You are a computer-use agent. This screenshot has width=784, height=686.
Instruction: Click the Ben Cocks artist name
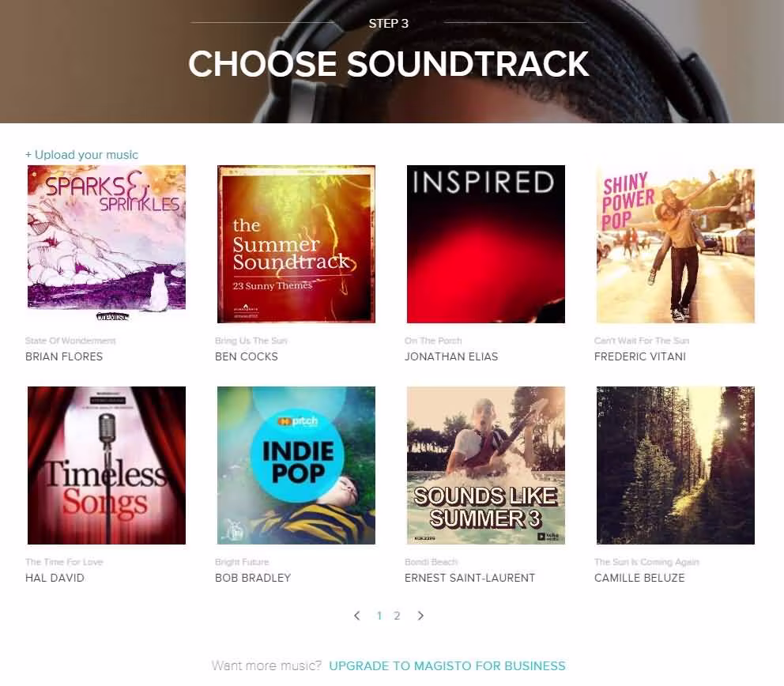(x=247, y=356)
